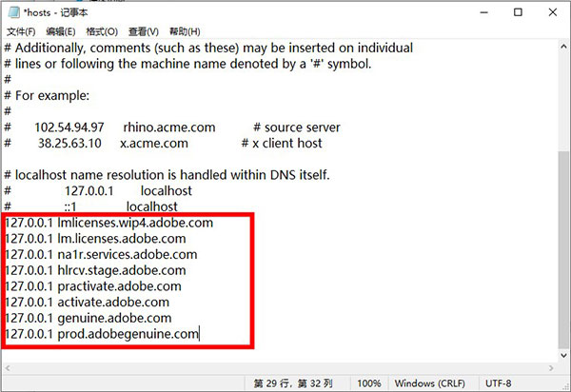This screenshot has height=392, width=571.
Task: Click the 'localhost name resolution' comment line
Action: pos(167,175)
